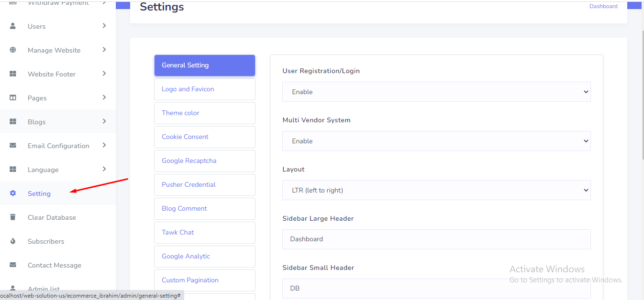Click the Sidebar Small Header input field
The height and width of the screenshot is (300, 644).
(436, 289)
